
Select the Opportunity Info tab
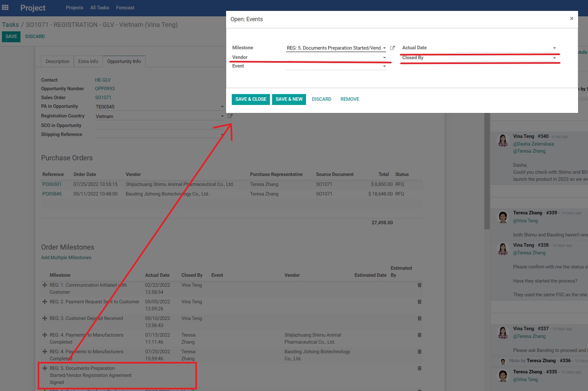(124, 61)
